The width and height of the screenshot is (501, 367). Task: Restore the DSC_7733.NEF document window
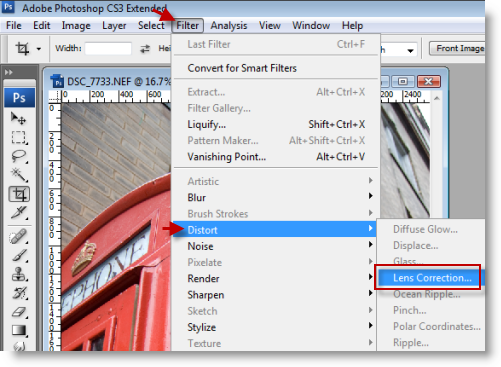pyautogui.click(x=403, y=81)
